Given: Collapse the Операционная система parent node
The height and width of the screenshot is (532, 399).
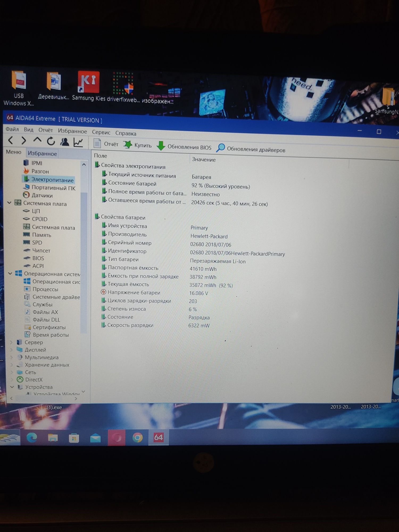Looking at the screenshot, I should pos(10,273).
